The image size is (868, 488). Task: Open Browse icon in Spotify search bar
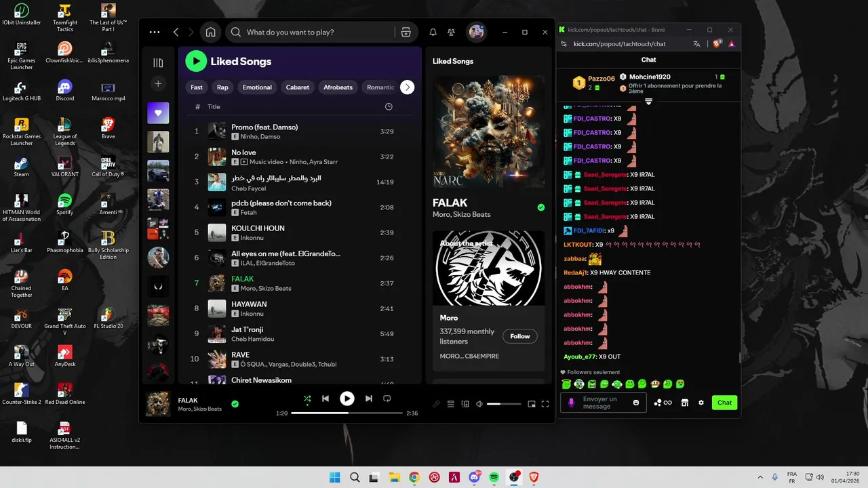[x=406, y=32]
